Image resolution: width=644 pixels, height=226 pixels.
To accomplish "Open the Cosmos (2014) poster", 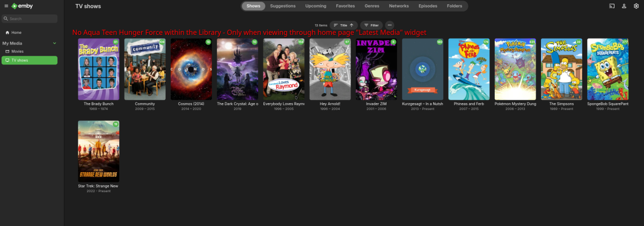I will pyautogui.click(x=191, y=69).
